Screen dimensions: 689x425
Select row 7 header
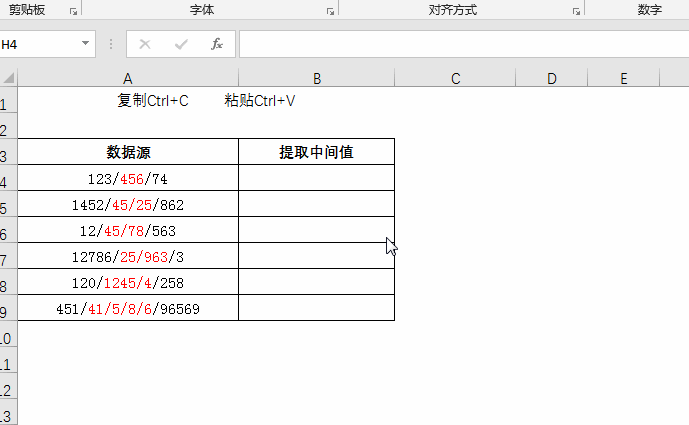tap(8, 255)
